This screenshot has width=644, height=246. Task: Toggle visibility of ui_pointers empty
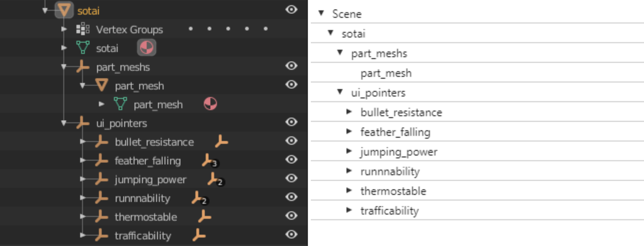(x=292, y=122)
